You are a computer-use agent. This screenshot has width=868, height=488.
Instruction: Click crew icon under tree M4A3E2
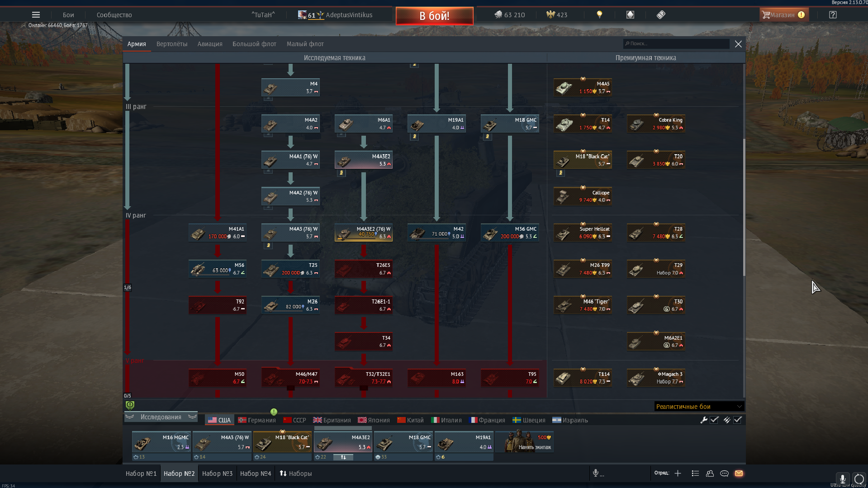[x=342, y=172]
